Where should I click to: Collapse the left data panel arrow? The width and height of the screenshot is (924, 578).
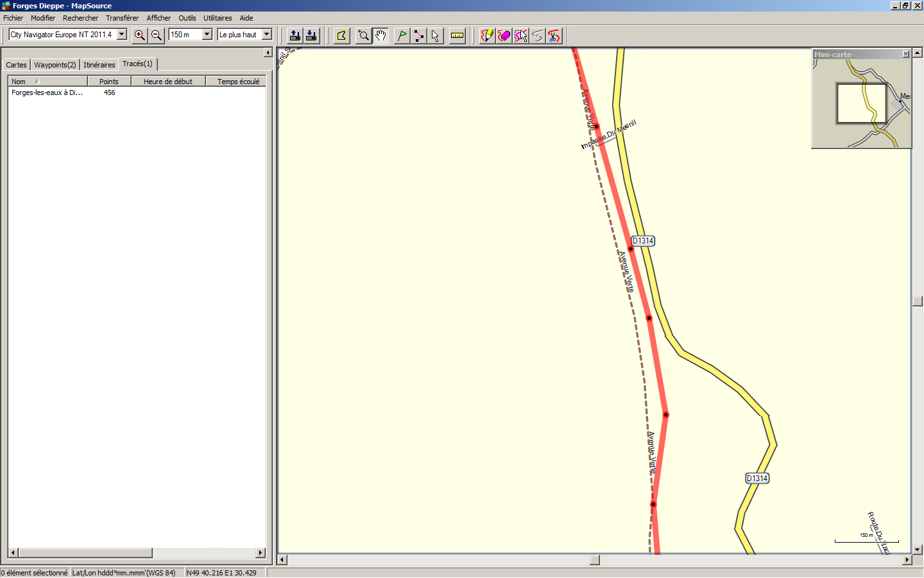pos(268,53)
